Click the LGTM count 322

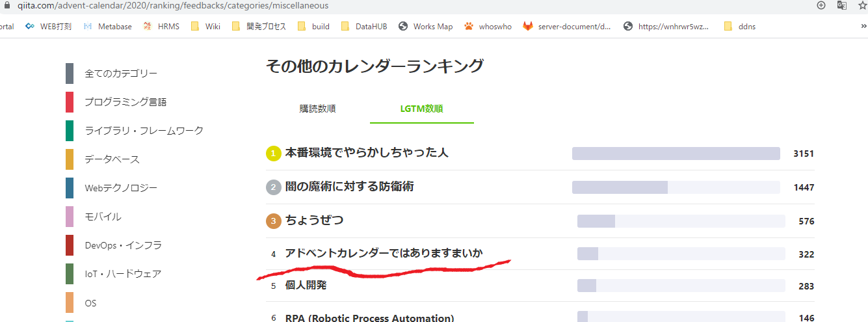click(x=806, y=254)
